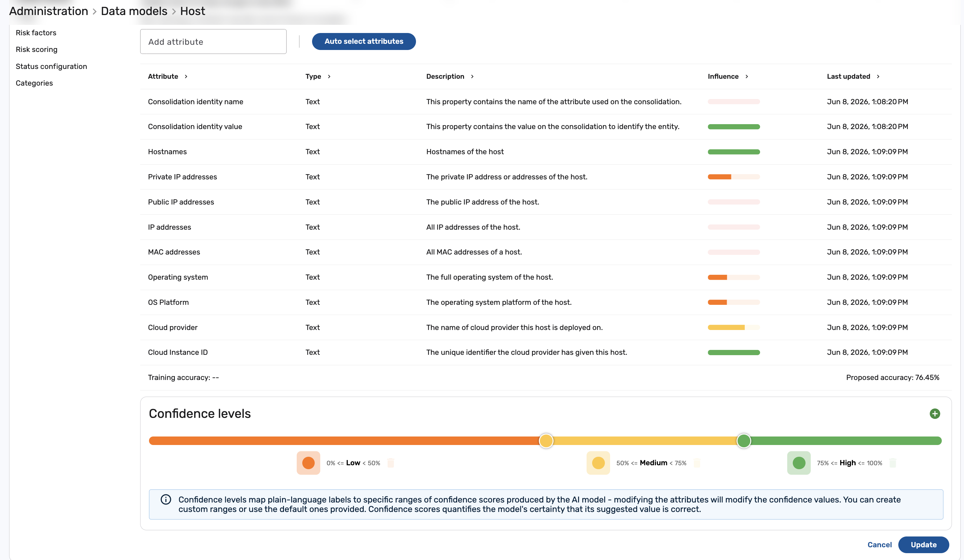The width and height of the screenshot is (964, 560).
Task: Add a new confidence level with plus icon
Action: pyautogui.click(x=935, y=414)
